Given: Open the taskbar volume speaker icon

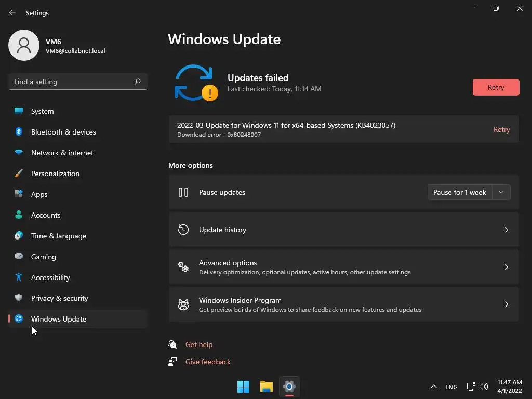Looking at the screenshot, I should 484,387.
